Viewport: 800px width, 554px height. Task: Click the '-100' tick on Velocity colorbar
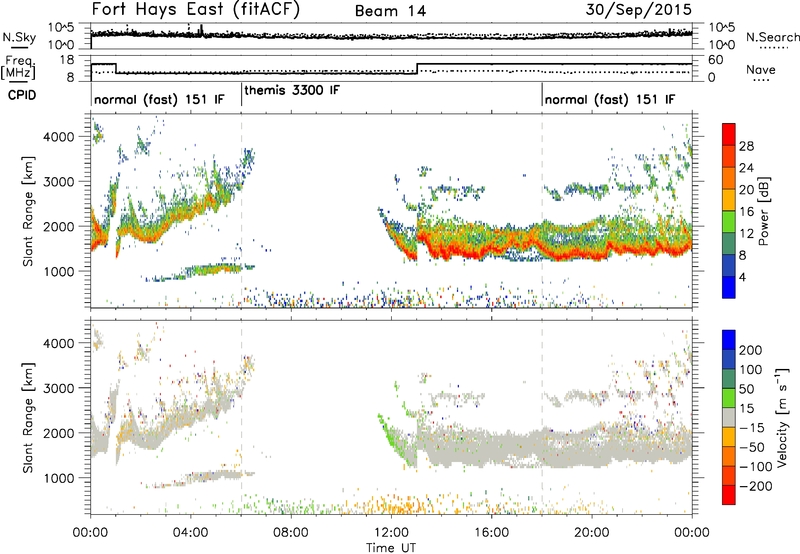point(756,467)
